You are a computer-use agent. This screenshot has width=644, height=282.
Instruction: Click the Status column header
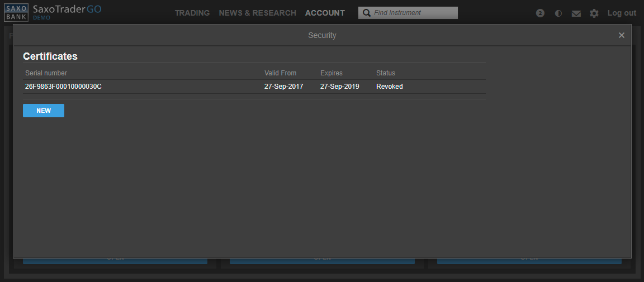(x=385, y=73)
